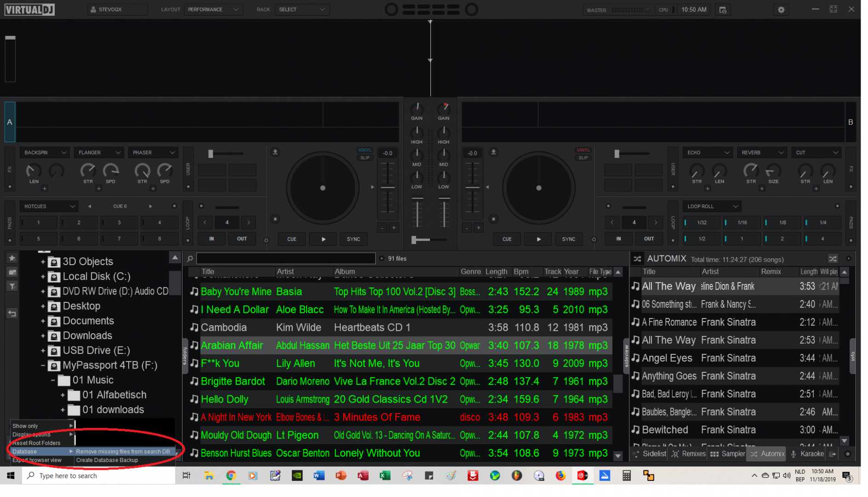Click the filter folder funnel icon in sidebar
This screenshot has height=497, width=868.
12,286
